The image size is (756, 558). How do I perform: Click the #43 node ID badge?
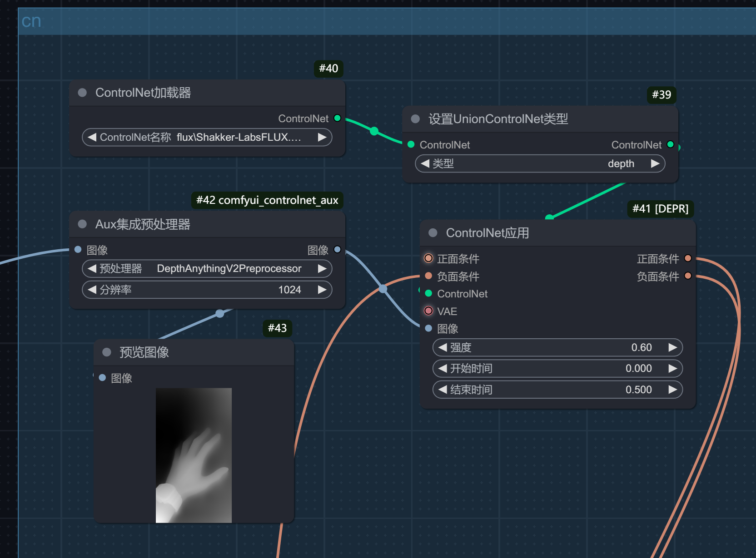point(277,328)
